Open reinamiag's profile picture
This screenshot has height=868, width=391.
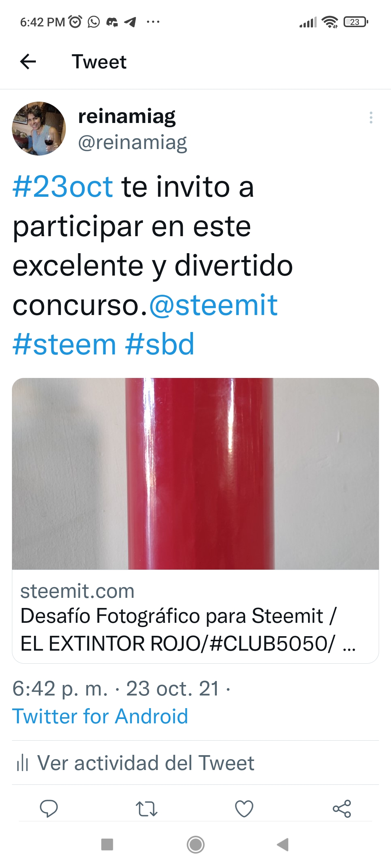click(x=39, y=128)
